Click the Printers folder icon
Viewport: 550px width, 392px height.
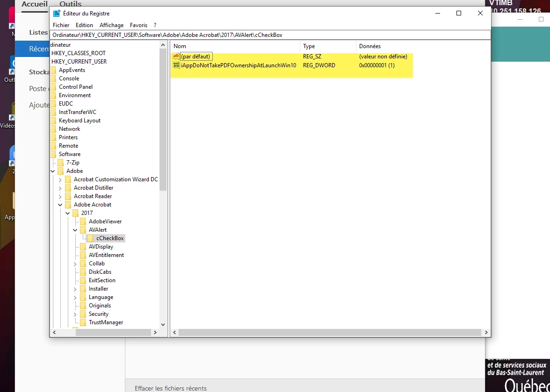pyautogui.click(x=53, y=137)
